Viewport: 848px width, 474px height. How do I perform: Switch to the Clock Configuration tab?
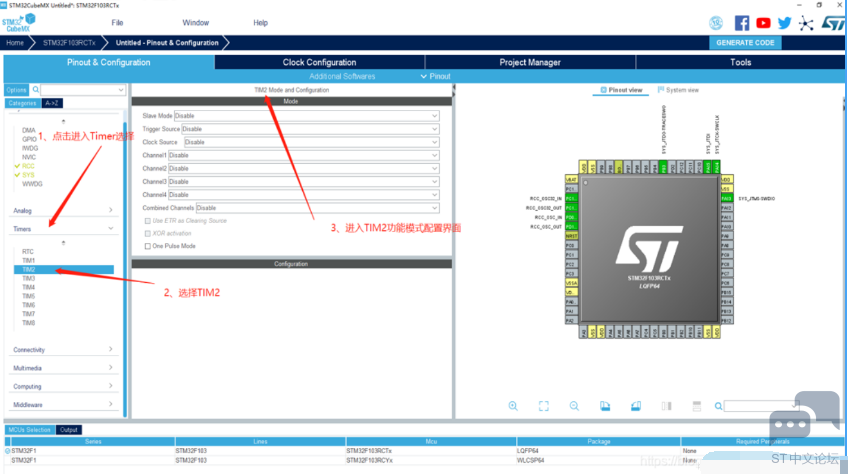pyautogui.click(x=319, y=62)
